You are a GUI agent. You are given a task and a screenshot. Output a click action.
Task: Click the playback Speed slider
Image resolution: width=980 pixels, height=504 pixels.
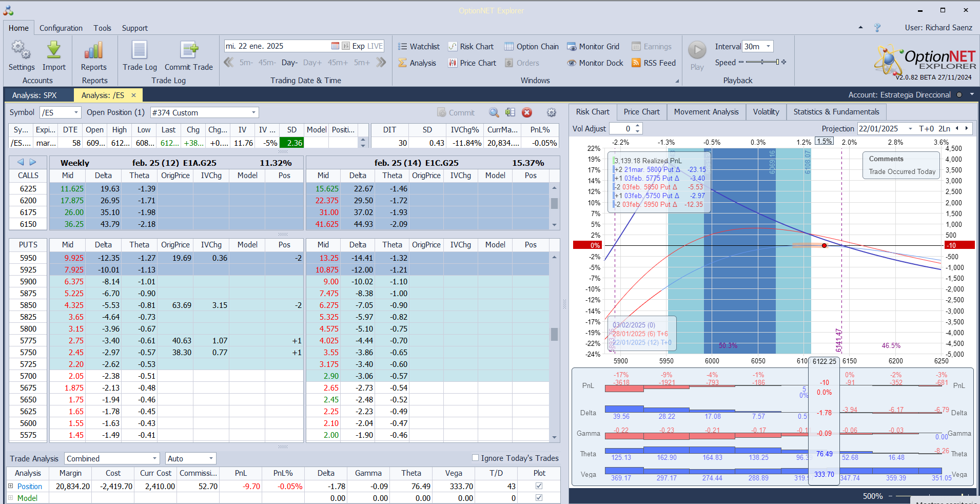[762, 62]
